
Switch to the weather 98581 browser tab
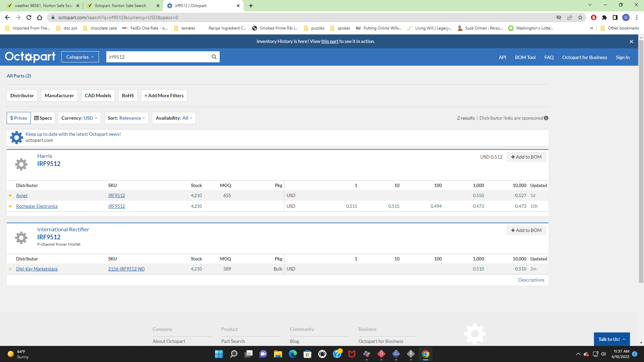click(43, 6)
